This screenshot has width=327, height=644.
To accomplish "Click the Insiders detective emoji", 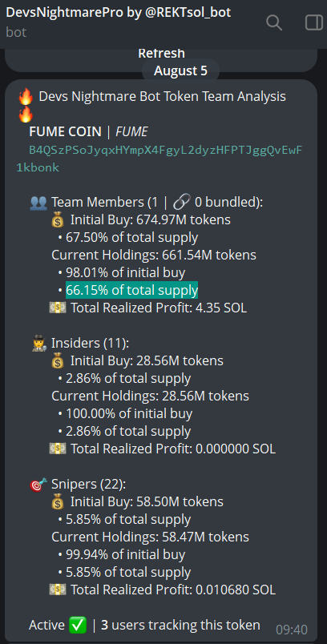I will click(39, 344).
